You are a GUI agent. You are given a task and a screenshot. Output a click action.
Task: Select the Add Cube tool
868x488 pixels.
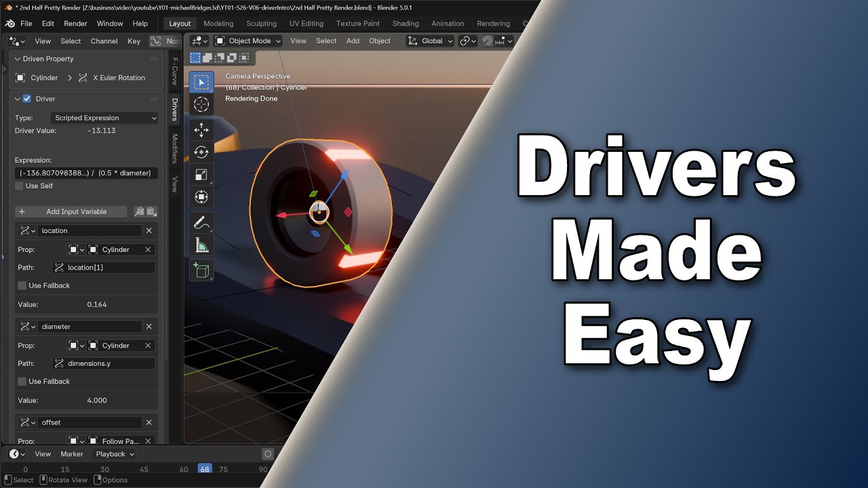(201, 270)
